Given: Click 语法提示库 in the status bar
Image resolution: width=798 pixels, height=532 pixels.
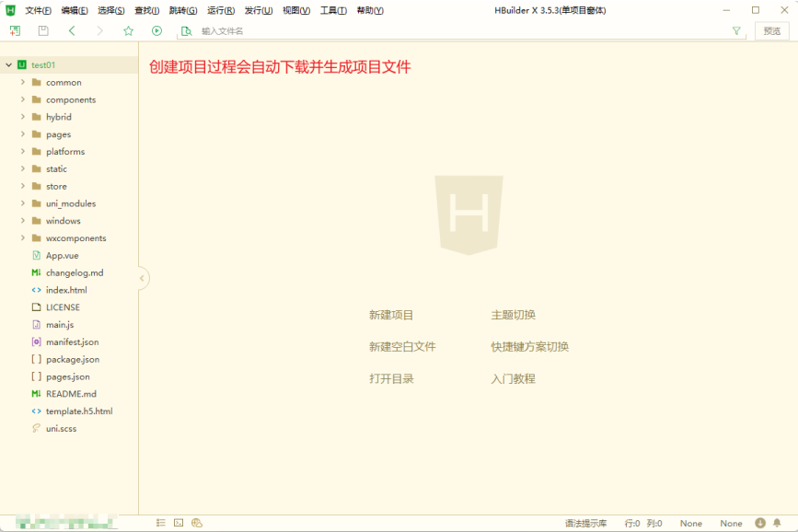Looking at the screenshot, I should (x=585, y=523).
